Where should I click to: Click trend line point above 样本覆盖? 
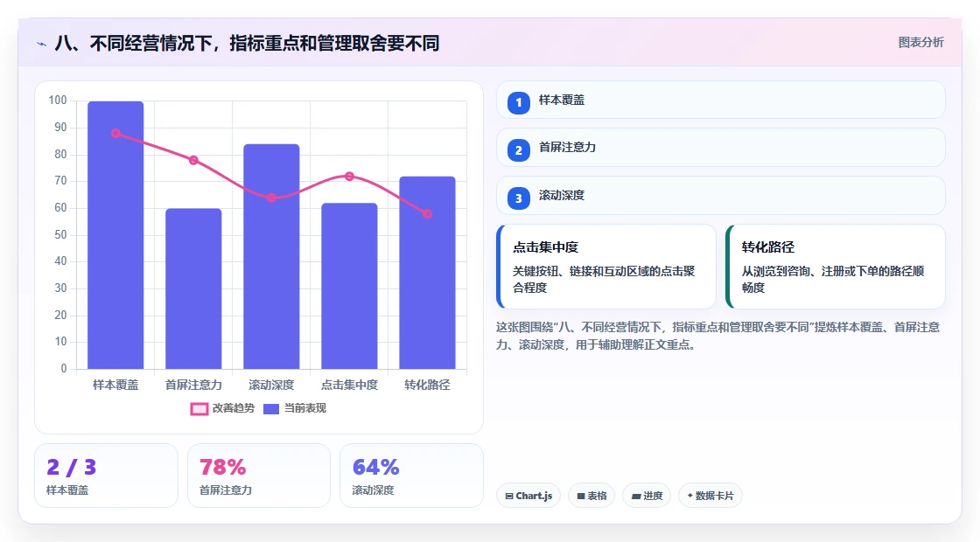(115, 133)
